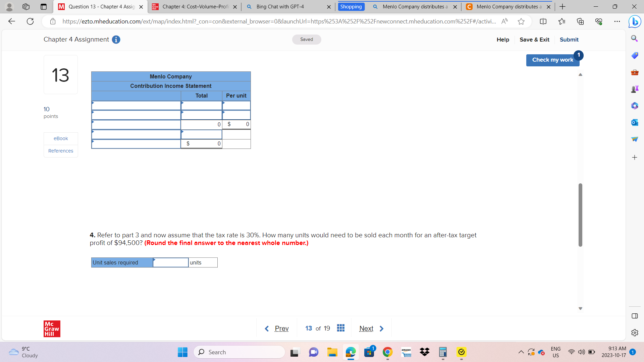644x362 pixels.
Task: Click the Copilot sidebar icon
Action: (636, 21)
